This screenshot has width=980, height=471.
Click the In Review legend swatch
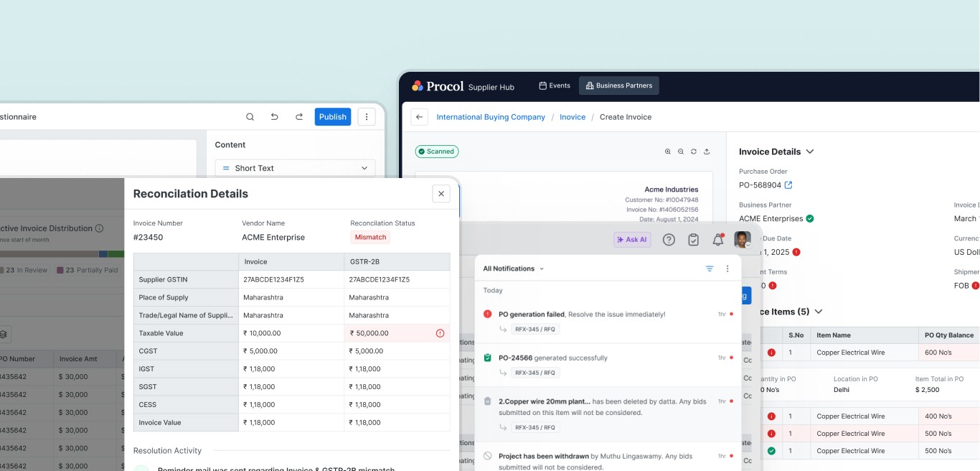pyautogui.click(x=0, y=270)
